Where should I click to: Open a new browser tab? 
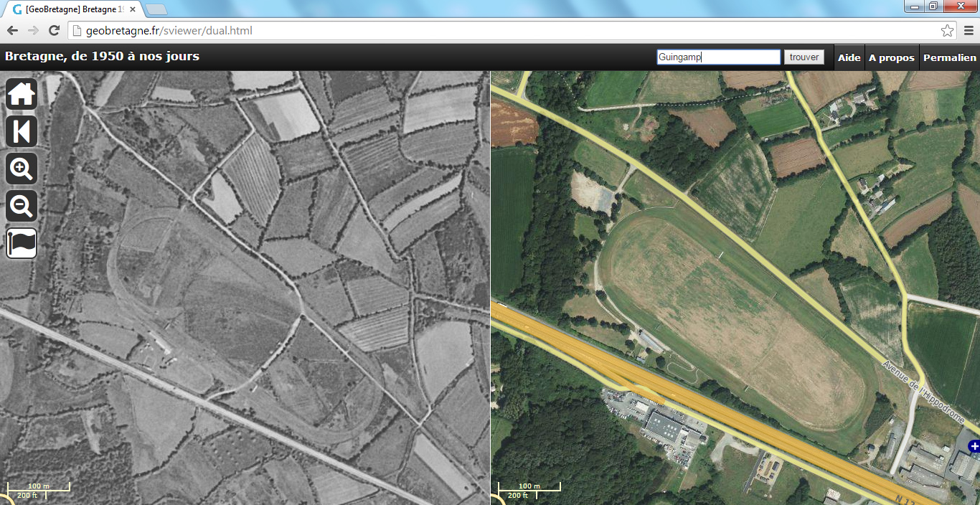coord(156,9)
